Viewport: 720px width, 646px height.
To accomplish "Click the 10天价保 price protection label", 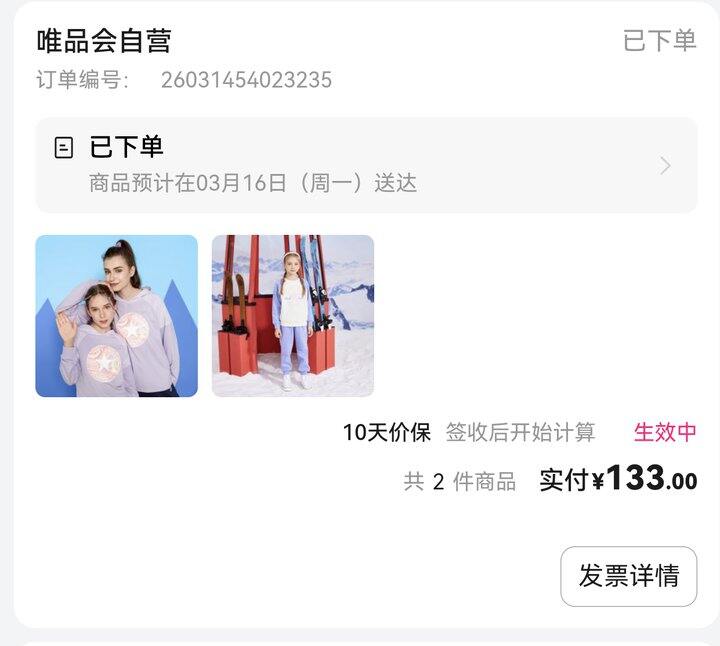I will 387,432.
